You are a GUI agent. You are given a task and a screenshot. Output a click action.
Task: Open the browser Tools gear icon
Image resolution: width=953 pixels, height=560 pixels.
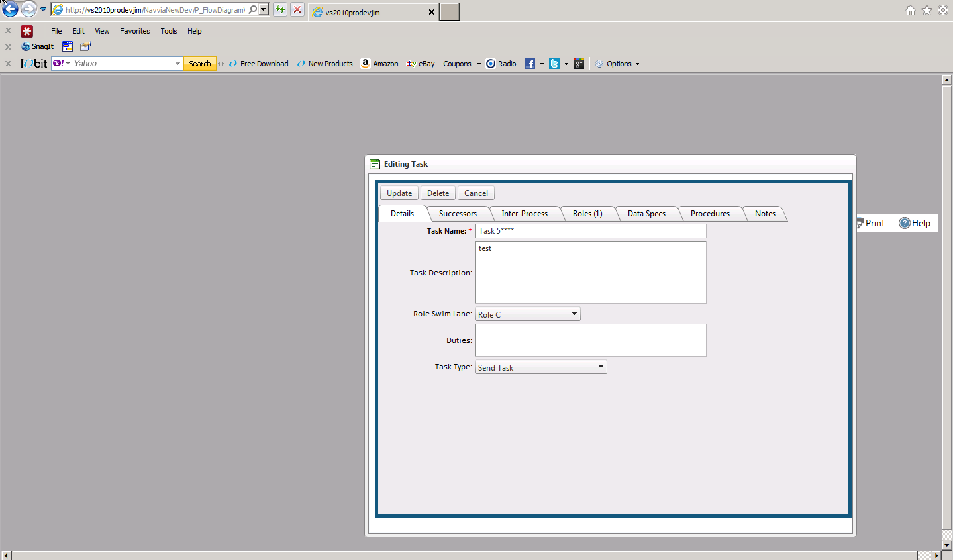[943, 10]
